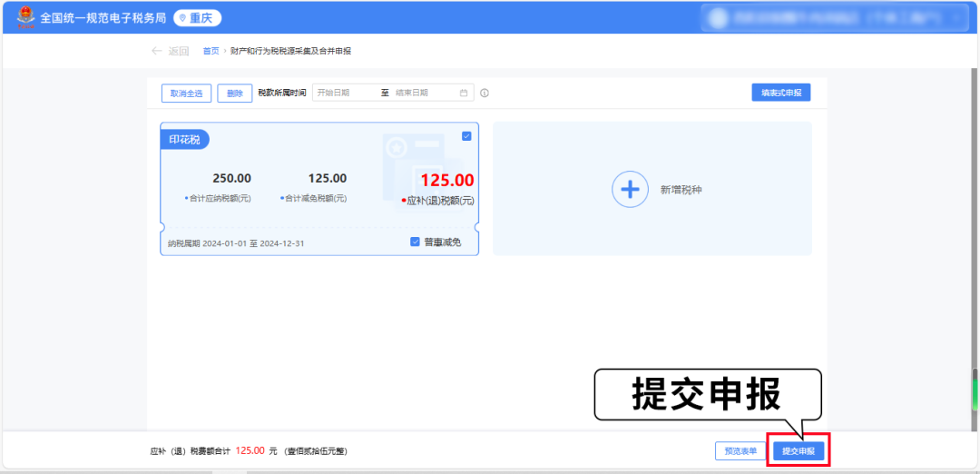The width and height of the screenshot is (980, 474).
Task: Click the location pin icon beside 重庆
Action: coord(181,18)
